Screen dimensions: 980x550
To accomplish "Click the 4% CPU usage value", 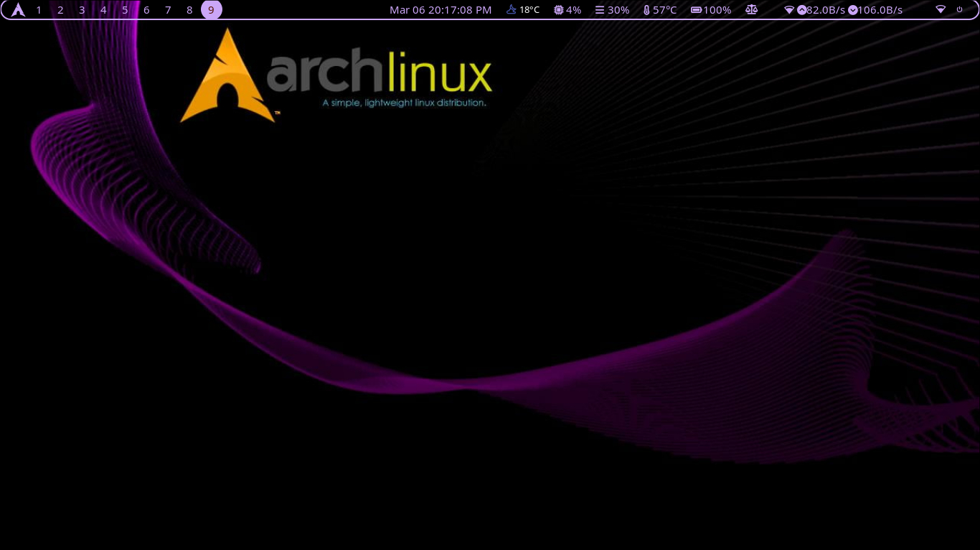I will click(x=574, y=10).
